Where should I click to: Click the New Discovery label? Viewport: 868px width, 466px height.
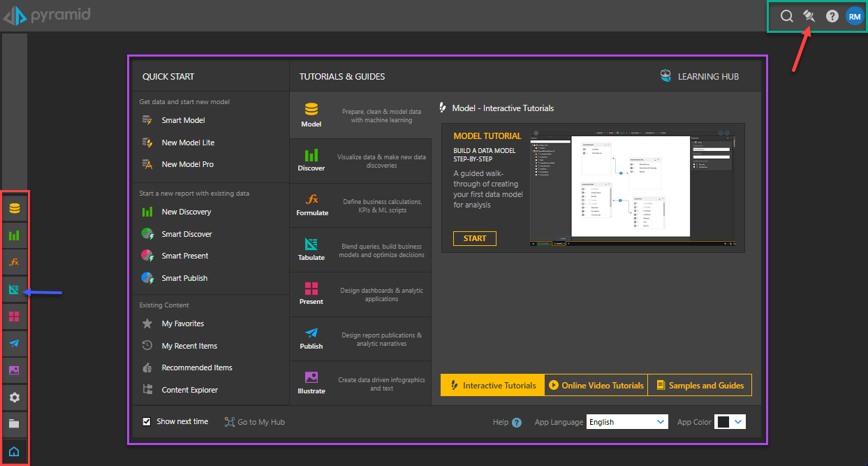[186, 212]
